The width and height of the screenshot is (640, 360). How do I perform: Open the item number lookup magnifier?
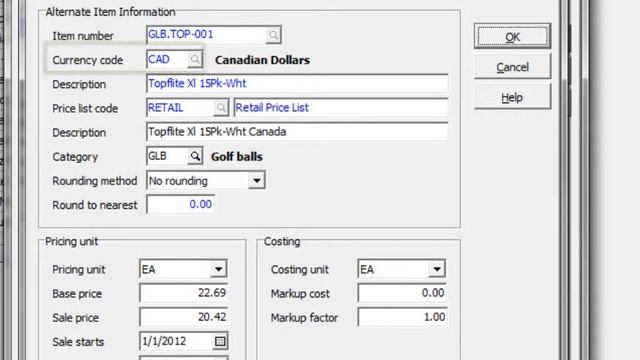(273, 35)
